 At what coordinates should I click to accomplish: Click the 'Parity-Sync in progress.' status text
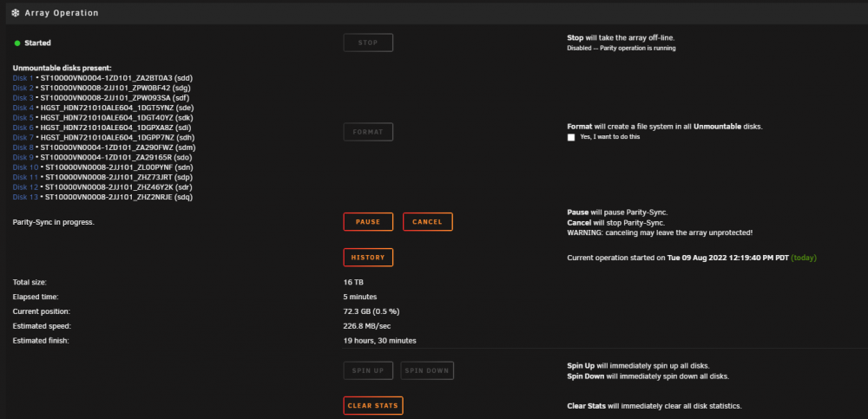click(x=54, y=222)
